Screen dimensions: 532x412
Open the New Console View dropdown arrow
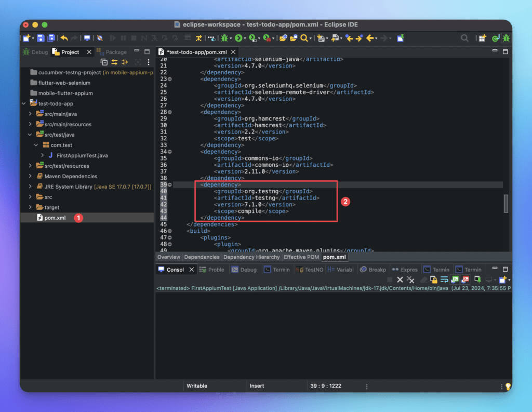coord(509,280)
